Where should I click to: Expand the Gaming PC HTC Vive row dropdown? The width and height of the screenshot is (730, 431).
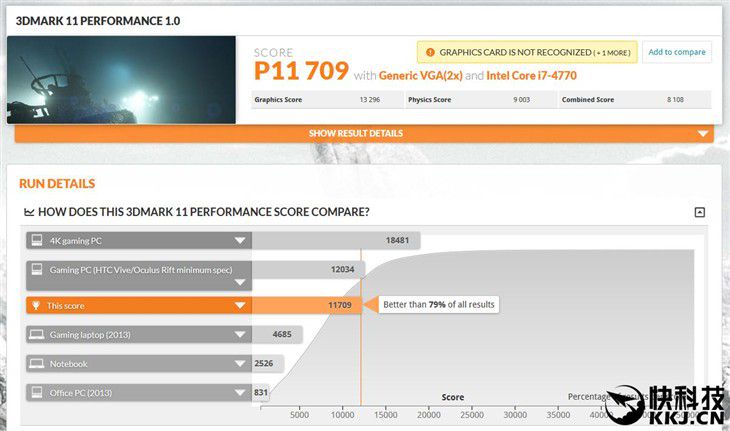(x=240, y=282)
